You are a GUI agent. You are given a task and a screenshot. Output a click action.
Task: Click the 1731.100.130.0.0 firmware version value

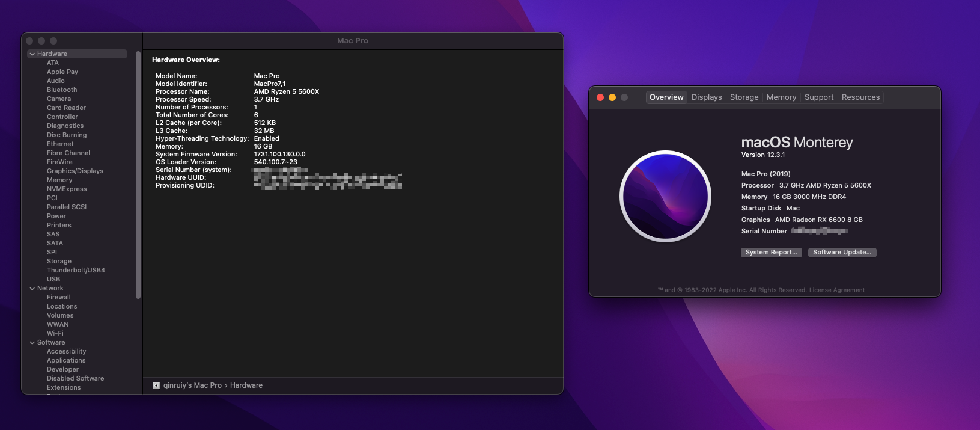pos(279,155)
